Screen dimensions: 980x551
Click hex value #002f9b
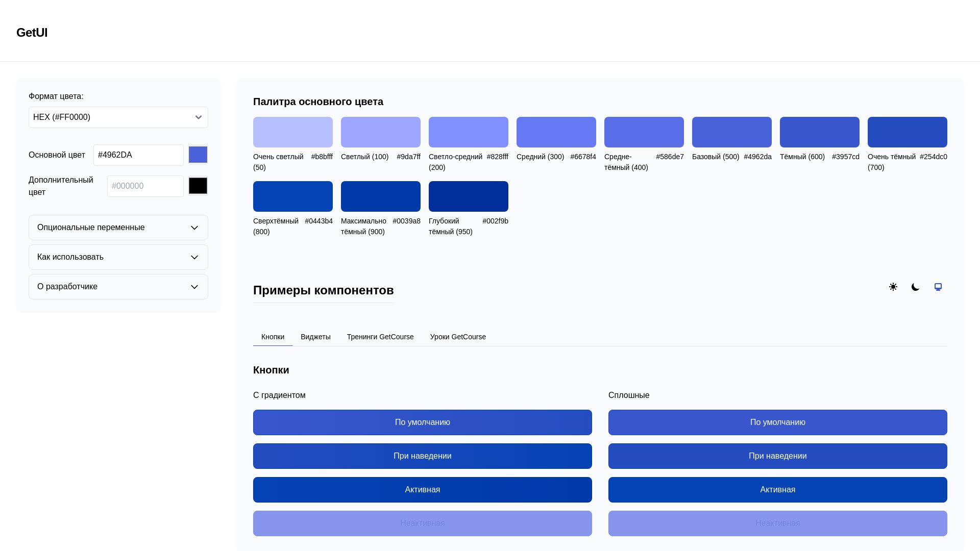(496, 221)
